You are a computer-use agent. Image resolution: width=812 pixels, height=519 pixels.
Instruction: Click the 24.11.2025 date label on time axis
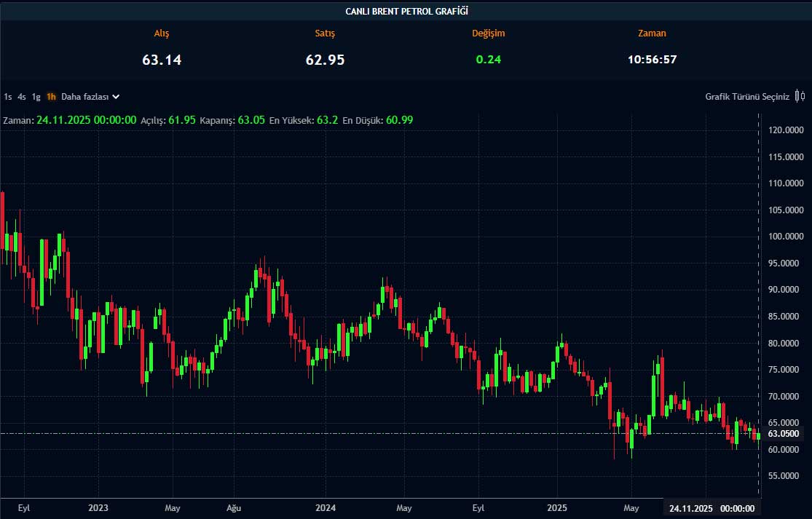pos(690,508)
